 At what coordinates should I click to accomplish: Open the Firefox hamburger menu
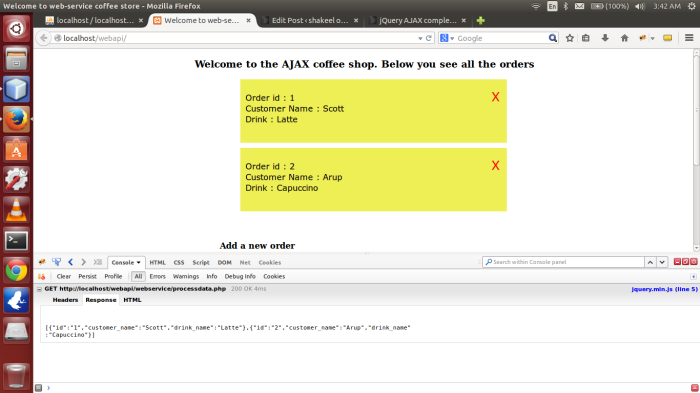(x=689, y=38)
